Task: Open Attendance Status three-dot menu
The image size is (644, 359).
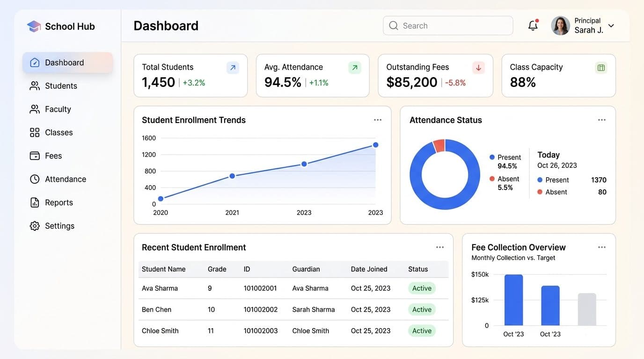Action: coord(602,120)
